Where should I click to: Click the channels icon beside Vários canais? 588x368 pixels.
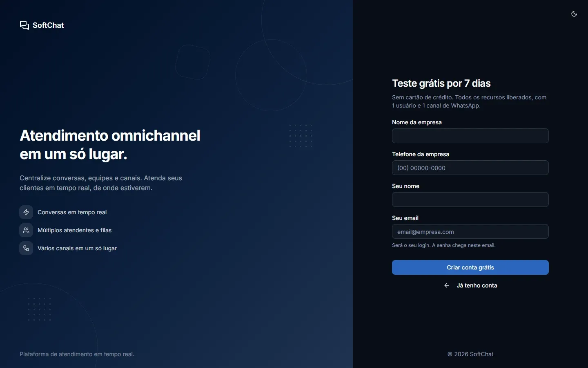coord(26,248)
